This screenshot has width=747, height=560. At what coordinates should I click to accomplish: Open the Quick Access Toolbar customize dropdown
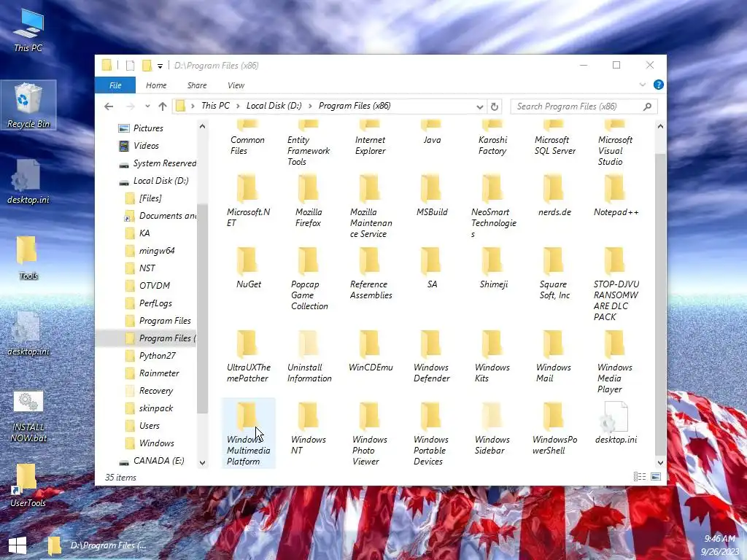coord(160,66)
